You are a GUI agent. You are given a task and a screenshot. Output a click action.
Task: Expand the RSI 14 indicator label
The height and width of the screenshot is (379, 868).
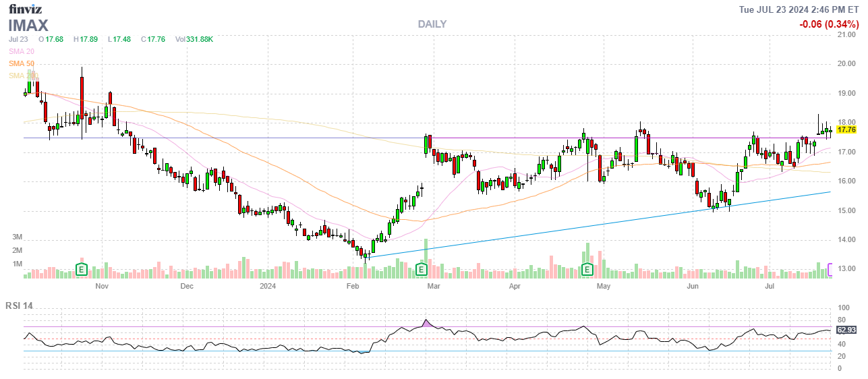point(19,306)
